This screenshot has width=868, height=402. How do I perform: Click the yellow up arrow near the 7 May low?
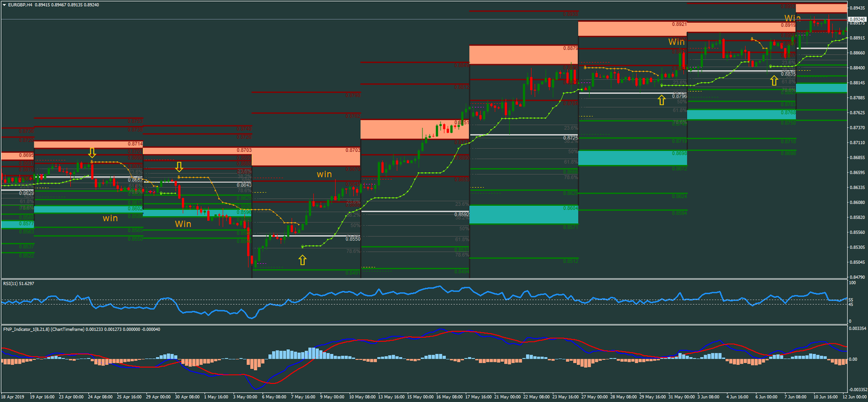tap(302, 259)
